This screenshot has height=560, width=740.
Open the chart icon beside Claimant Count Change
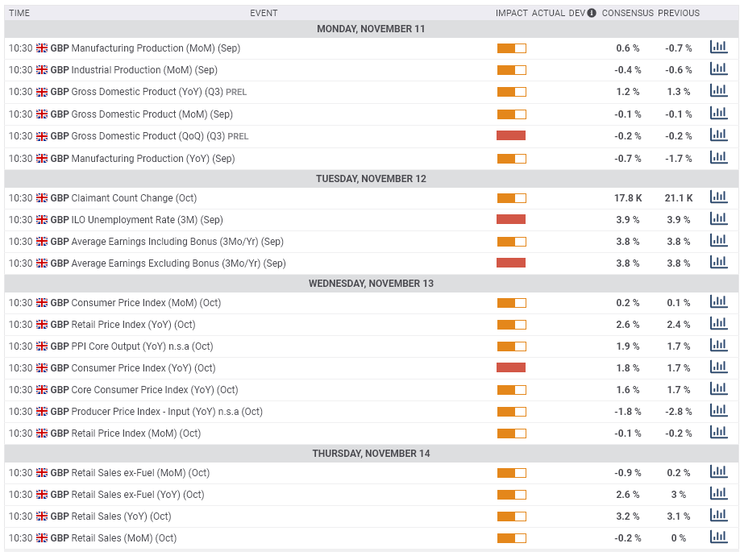pyautogui.click(x=718, y=197)
